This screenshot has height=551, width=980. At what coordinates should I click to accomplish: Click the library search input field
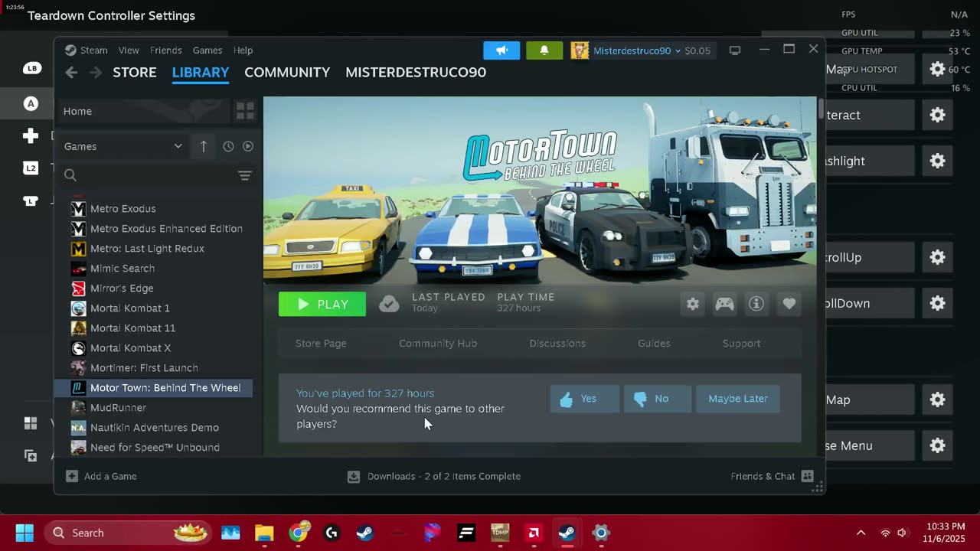(153, 175)
